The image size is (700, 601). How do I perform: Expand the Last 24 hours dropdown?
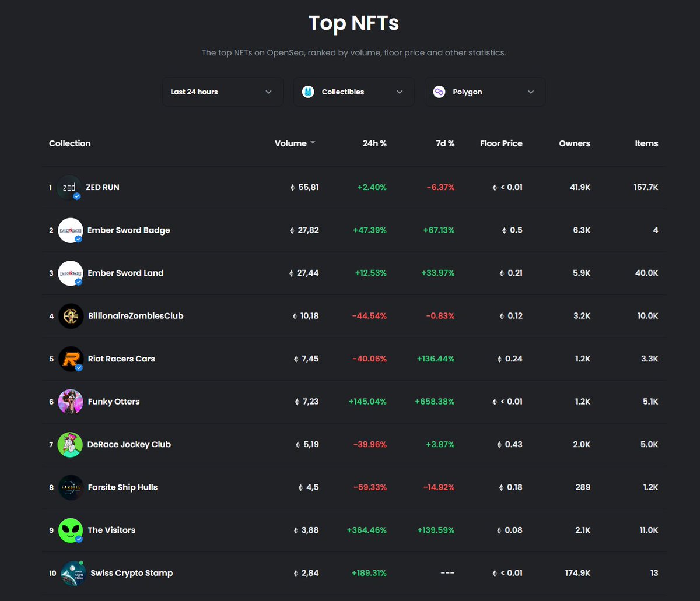222,92
